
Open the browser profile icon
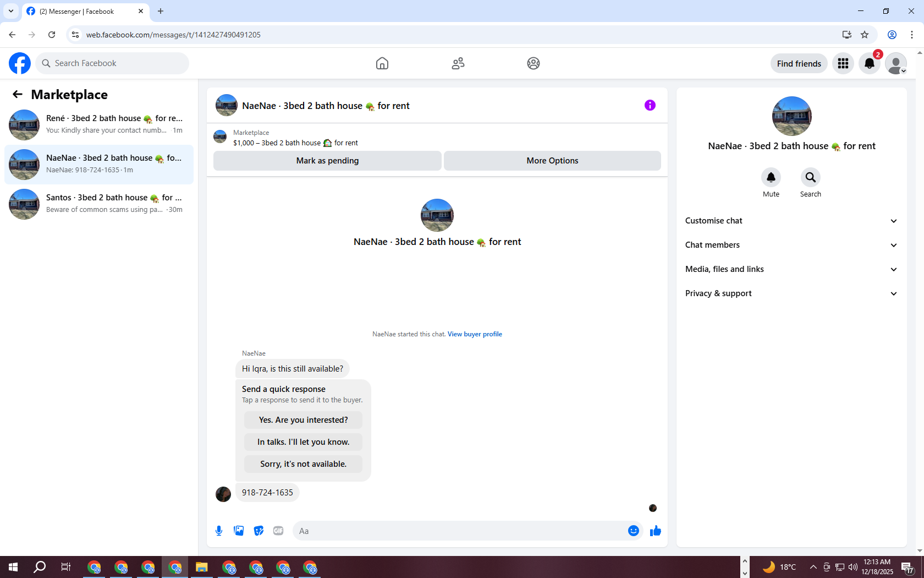coord(892,35)
